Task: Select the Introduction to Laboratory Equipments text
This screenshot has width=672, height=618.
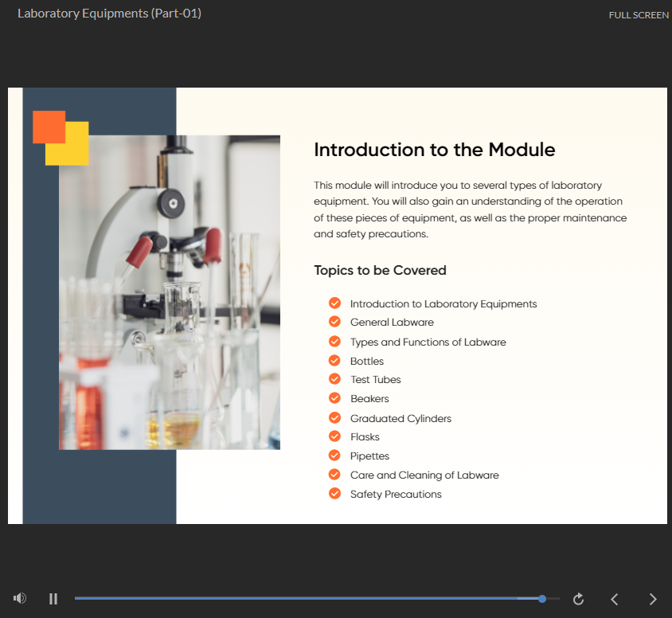Action: tap(443, 304)
